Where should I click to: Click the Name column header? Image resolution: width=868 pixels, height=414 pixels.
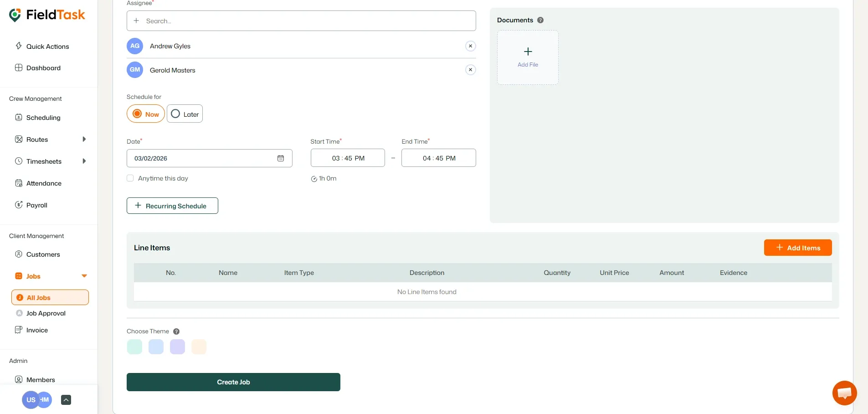[228, 273]
